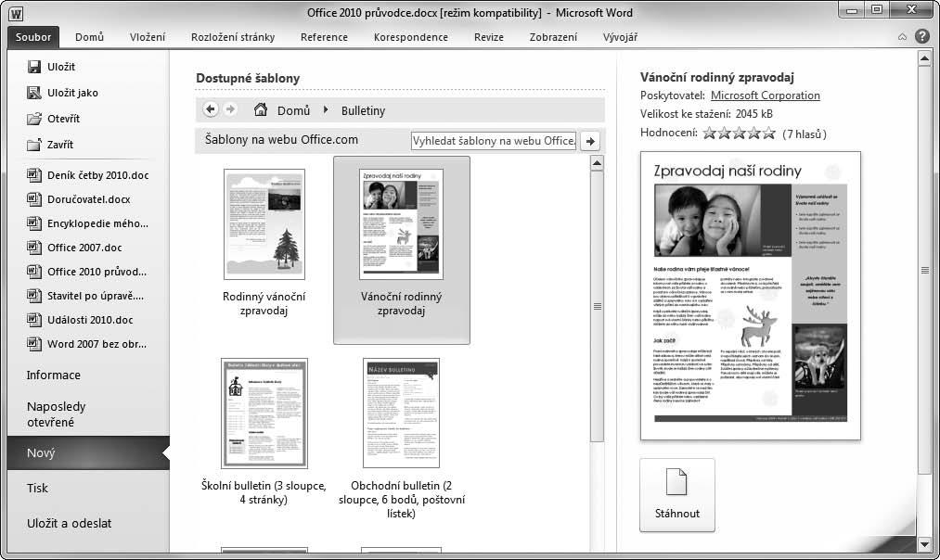
Task: Click the preview pane scroll-up arrow
Action: [x=924, y=58]
